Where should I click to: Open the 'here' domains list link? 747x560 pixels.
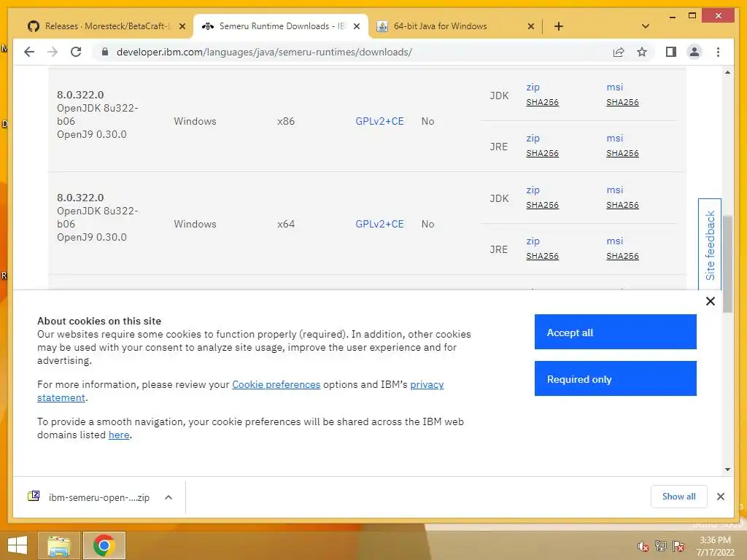119,435
